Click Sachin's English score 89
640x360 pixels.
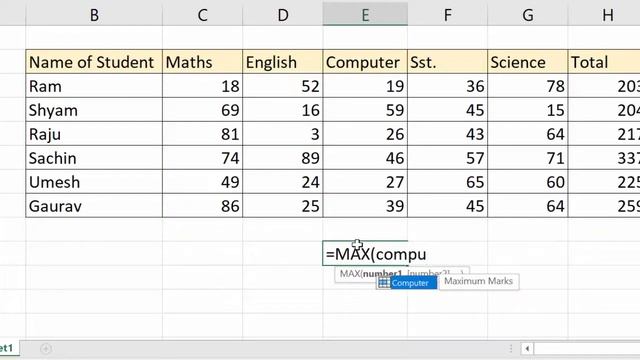pos(283,158)
